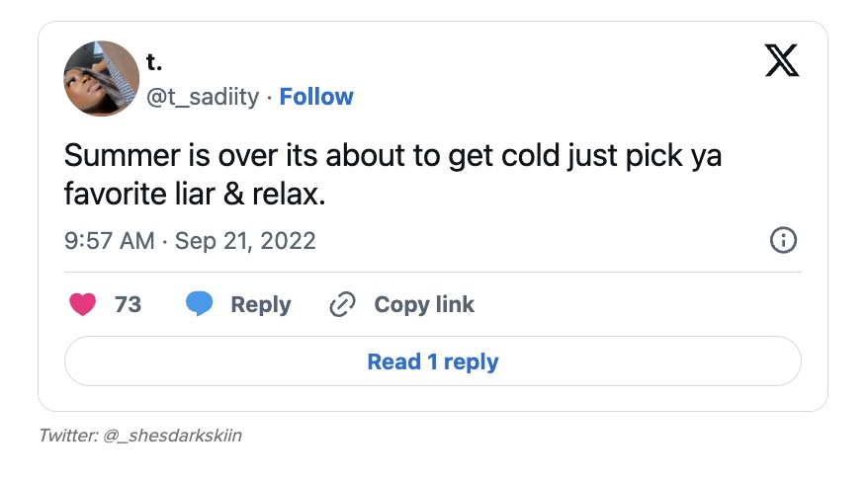
Task: Open the @t_sadiity handle link
Action: click(x=203, y=97)
